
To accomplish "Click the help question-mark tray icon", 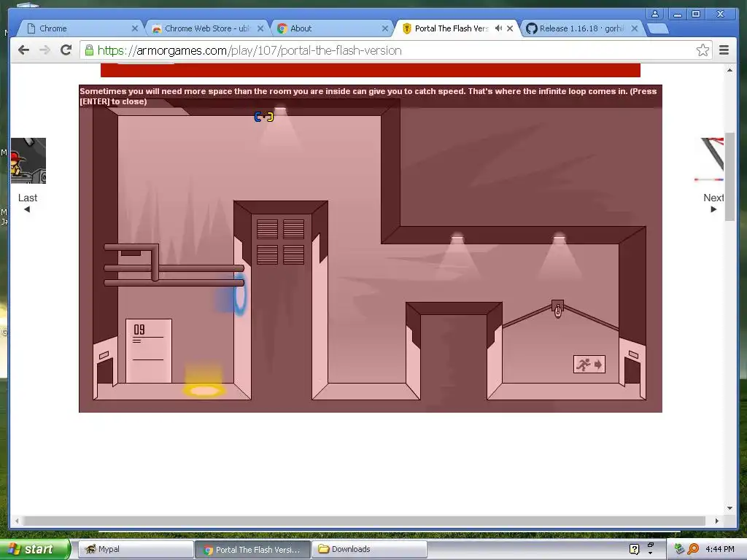I will pos(634,549).
